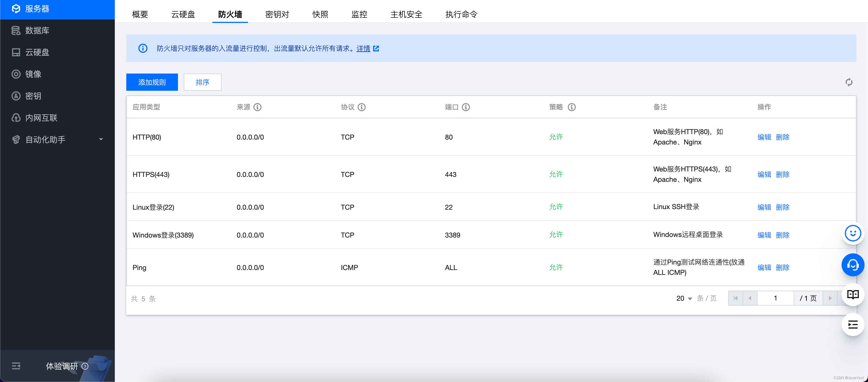Switch to the 密钥对 tab

click(277, 14)
